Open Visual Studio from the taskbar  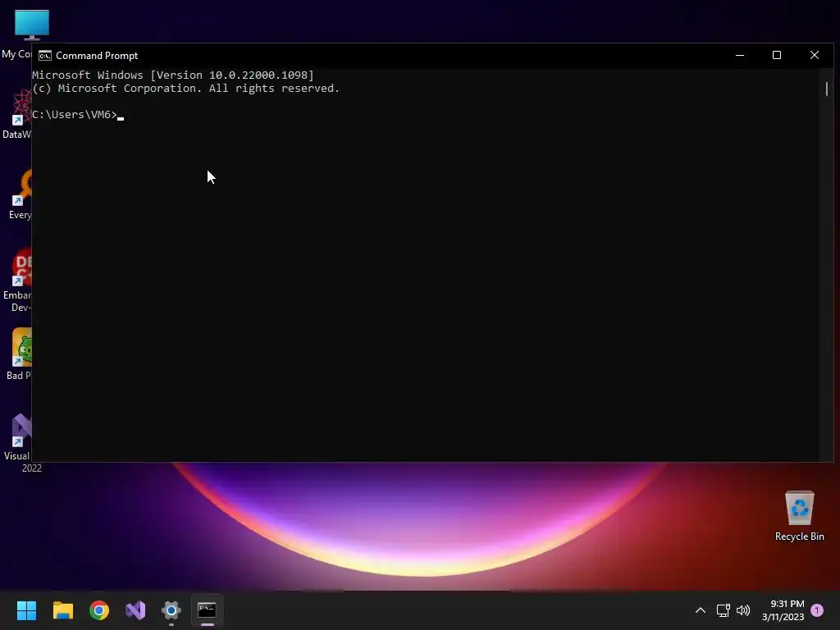click(x=135, y=610)
